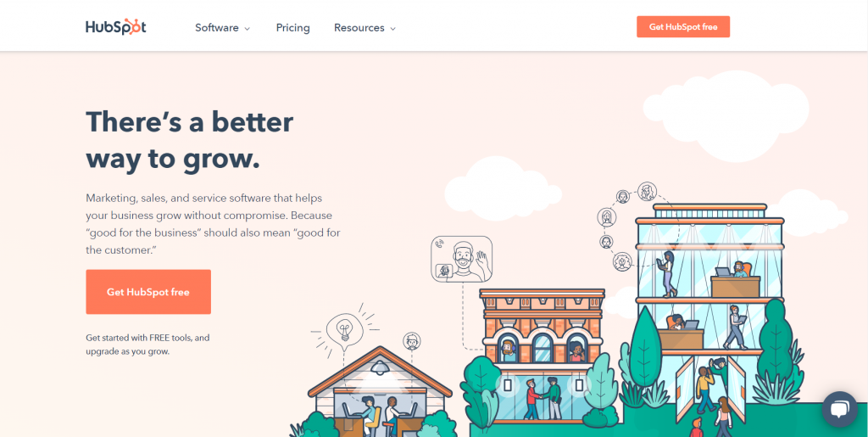The height and width of the screenshot is (437, 868).
Task: Click the small house illustration
Action: pyautogui.click(x=380, y=391)
